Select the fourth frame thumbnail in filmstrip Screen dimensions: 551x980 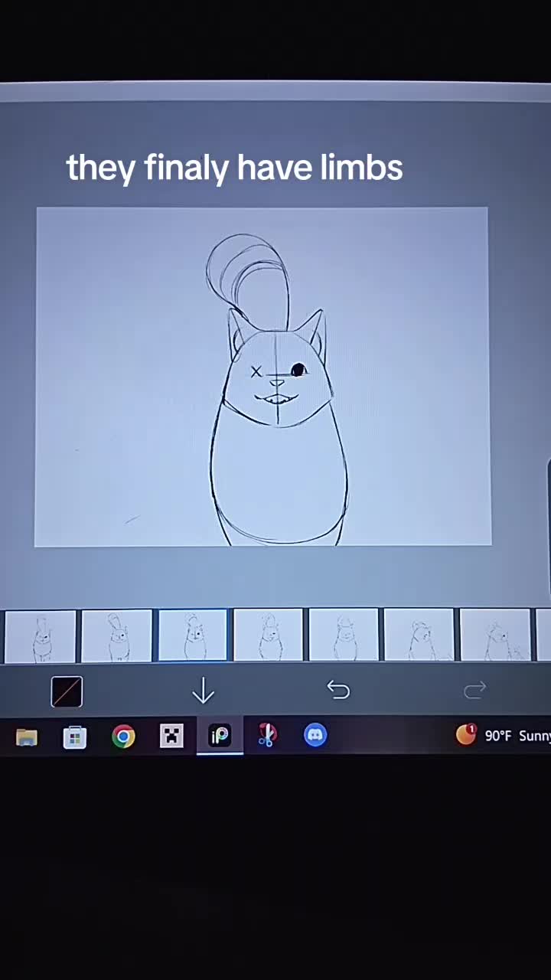coord(268,635)
